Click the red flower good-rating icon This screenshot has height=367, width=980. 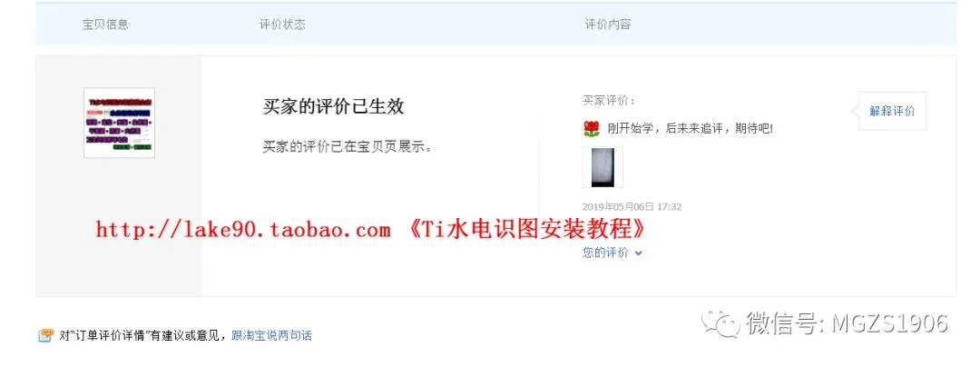(x=592, y=129)
